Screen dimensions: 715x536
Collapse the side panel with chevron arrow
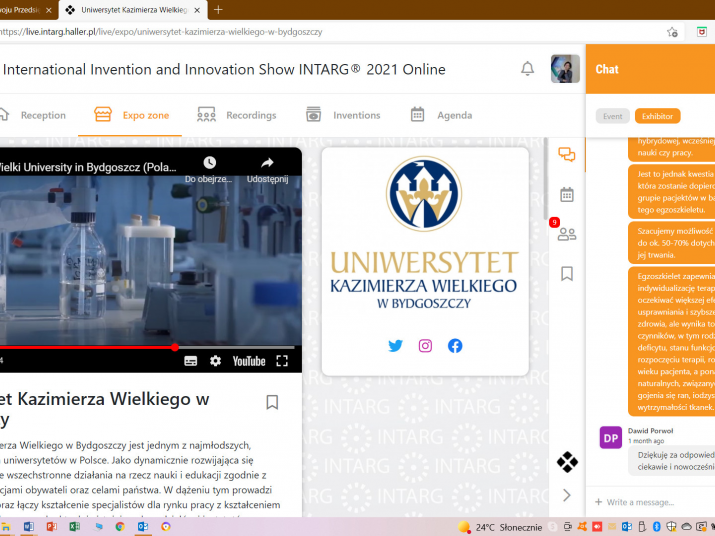pos(567,495)
